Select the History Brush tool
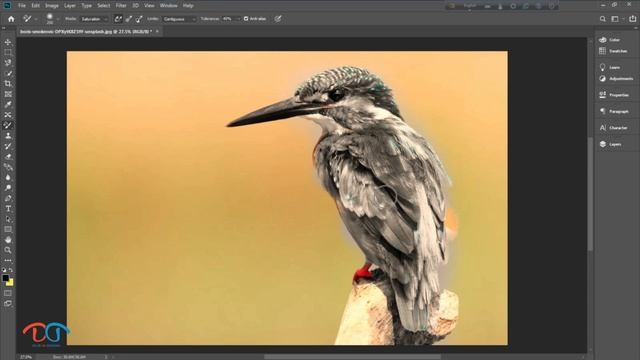 point(8,146)
